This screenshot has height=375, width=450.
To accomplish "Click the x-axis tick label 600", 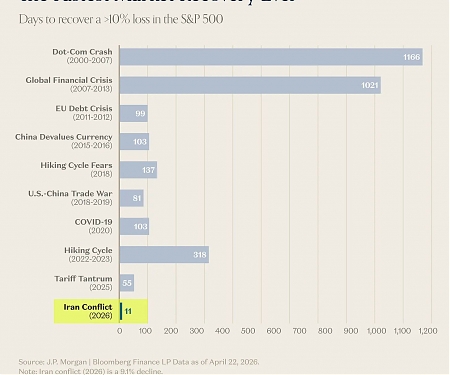I will (x=274, y=331).
